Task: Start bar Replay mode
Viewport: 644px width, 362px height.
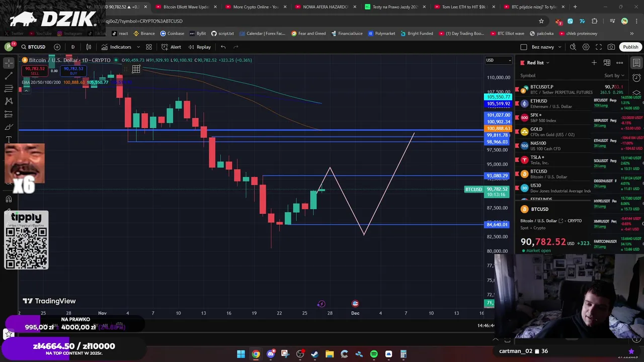Action: 199,47
